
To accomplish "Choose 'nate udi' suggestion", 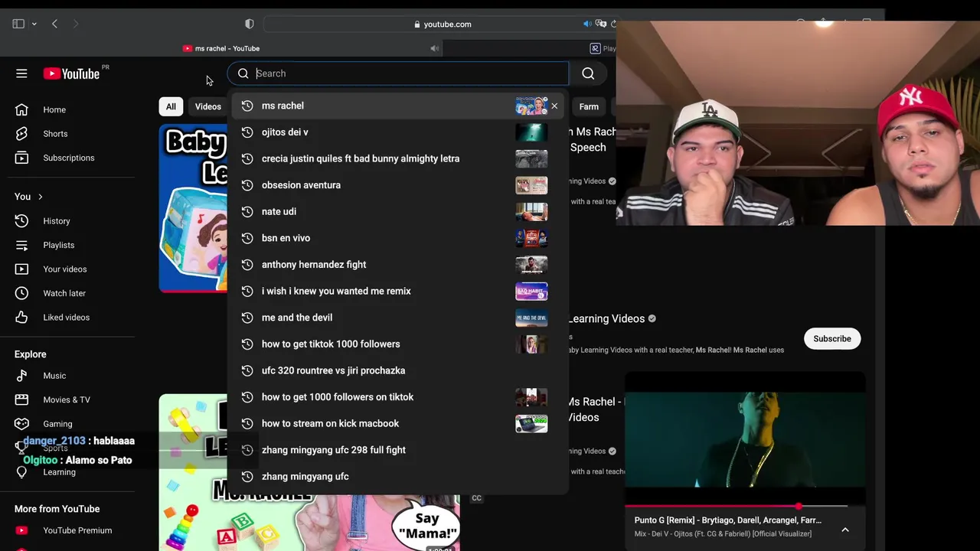I will (397, 211).
